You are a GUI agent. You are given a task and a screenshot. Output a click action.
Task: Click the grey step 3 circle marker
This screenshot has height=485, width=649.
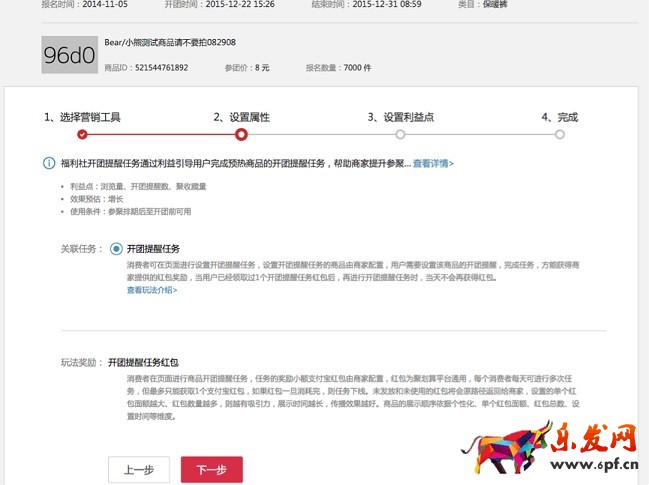pos(400,134)
